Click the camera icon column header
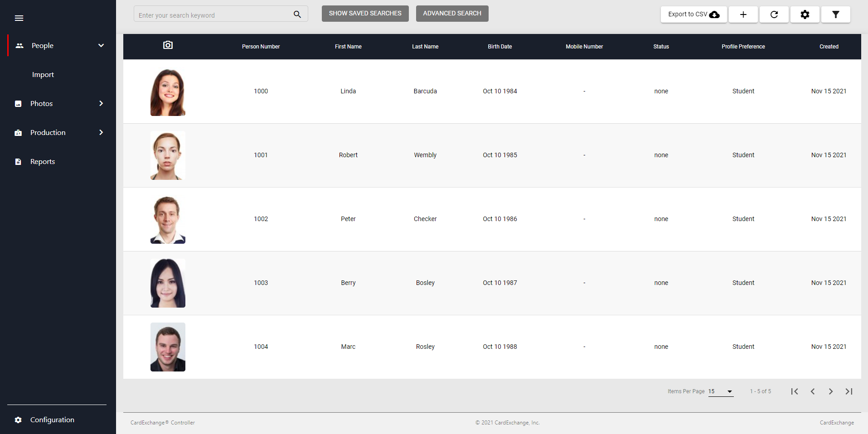 168,45
